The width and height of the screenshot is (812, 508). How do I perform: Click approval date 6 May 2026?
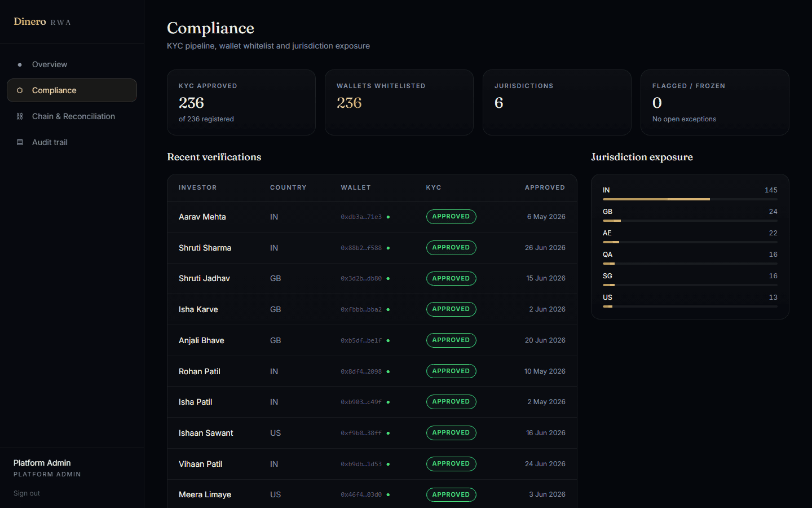tap(546, 217)
